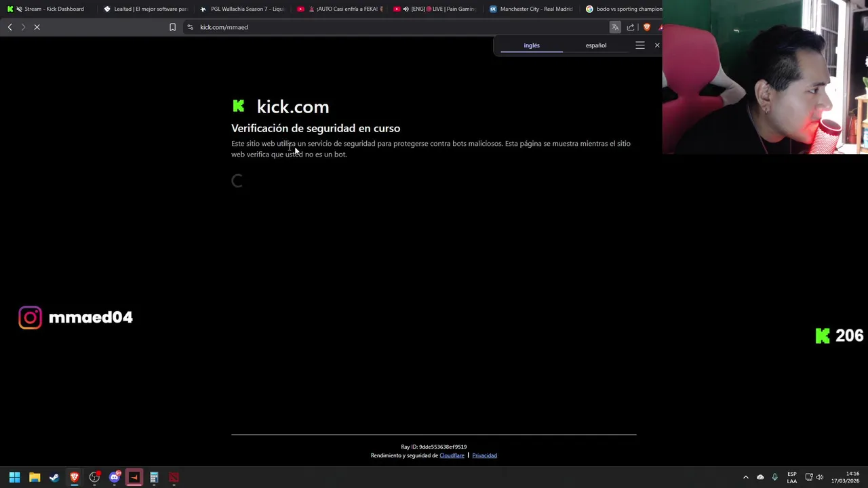Click the Ray ID text in the footer
868x488 pixels.
pos(434,447)
